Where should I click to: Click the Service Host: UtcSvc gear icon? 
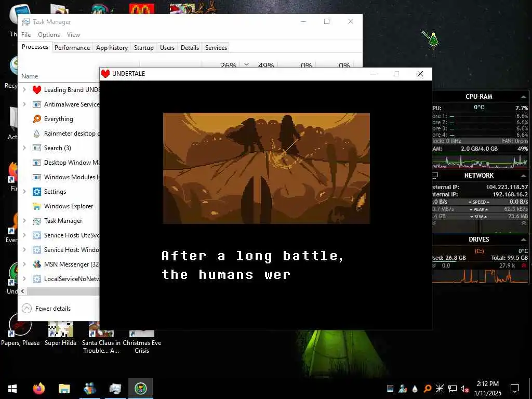(37, 235)
